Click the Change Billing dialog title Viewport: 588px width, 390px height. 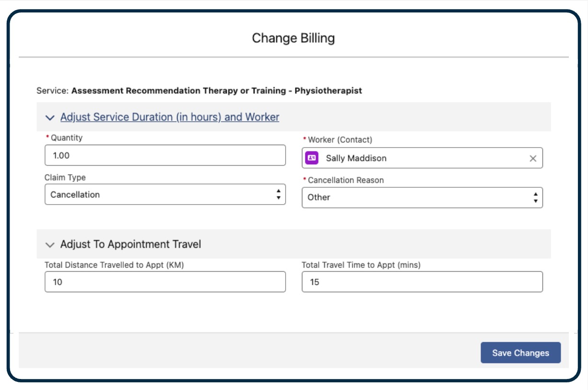(294, 37)
